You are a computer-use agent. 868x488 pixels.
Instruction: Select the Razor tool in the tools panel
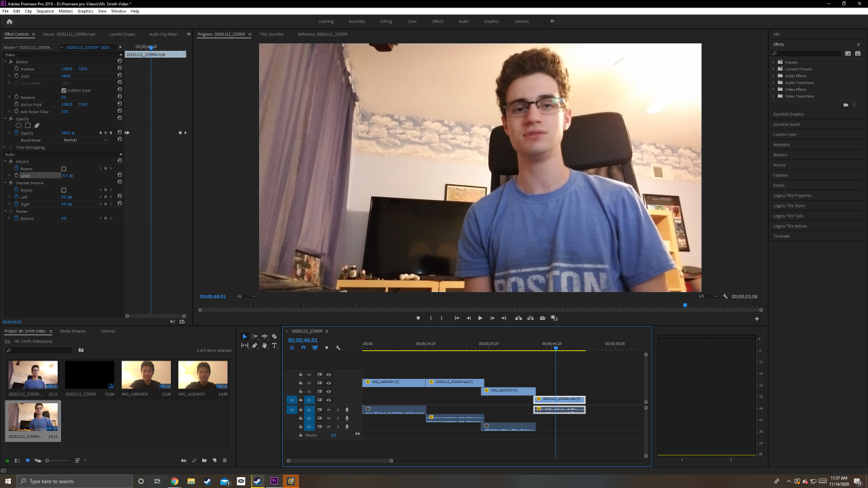pyautogui.click(x=274, y=336)
